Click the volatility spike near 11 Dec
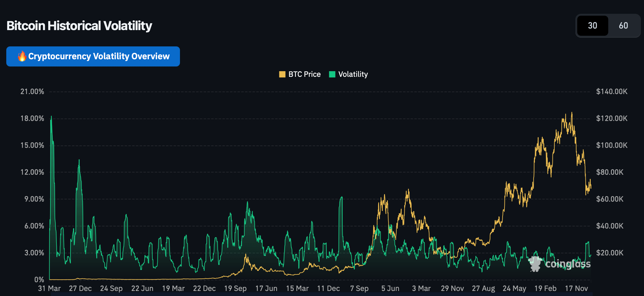Screen dimensions: 644x296 341,198
